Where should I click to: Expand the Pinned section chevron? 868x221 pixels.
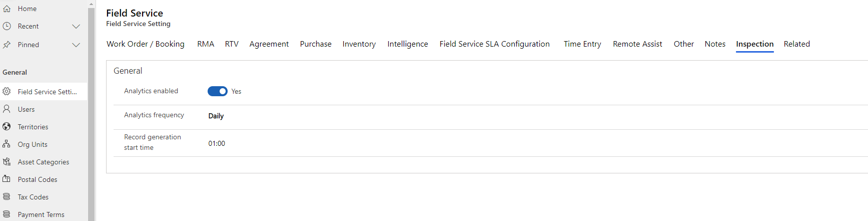[76, 45]
